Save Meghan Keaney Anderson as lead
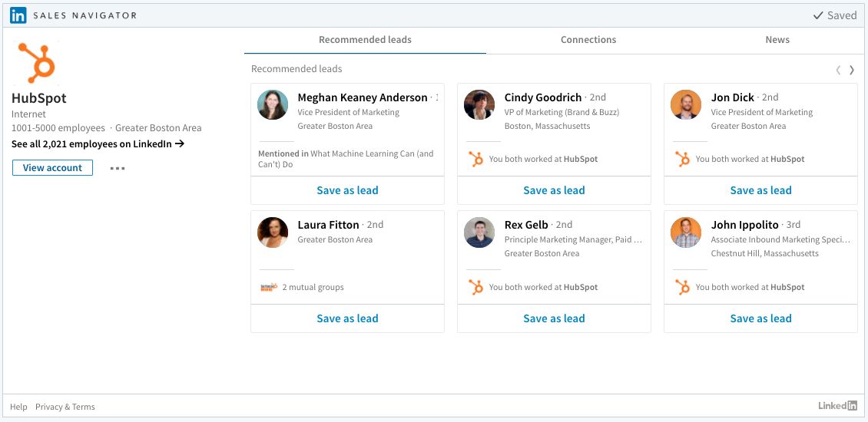The height and width of the screenshot is (422, 868). point(348,190)
